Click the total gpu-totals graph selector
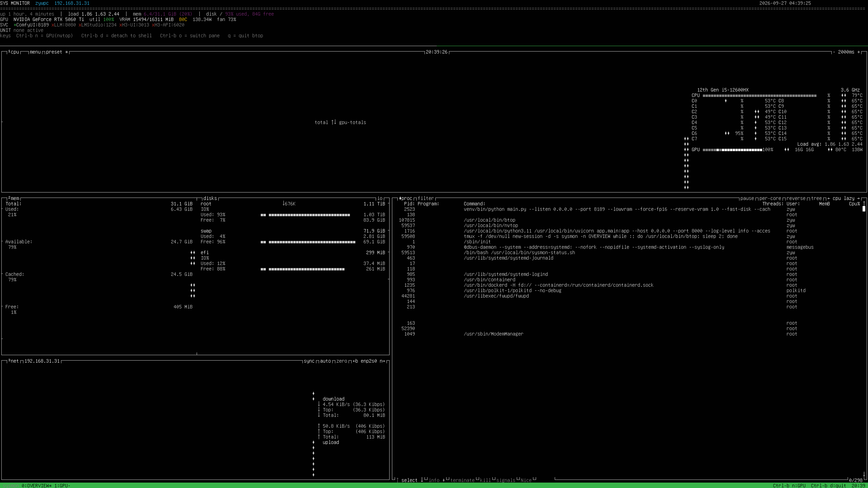The image size is (868, 488). 340,122
